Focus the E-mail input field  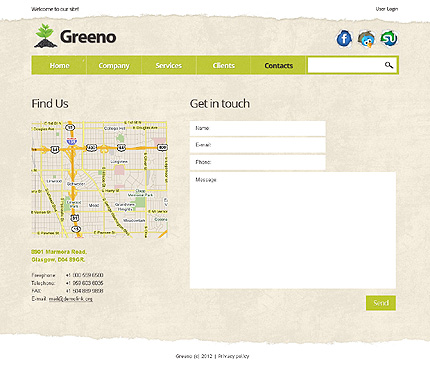[x=258, y=145]
